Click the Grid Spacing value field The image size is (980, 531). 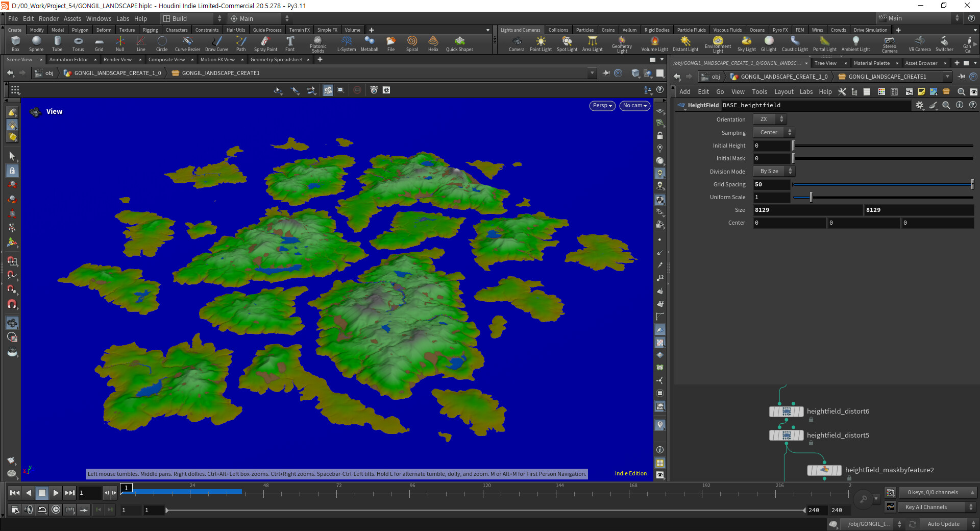pos(771,184)
